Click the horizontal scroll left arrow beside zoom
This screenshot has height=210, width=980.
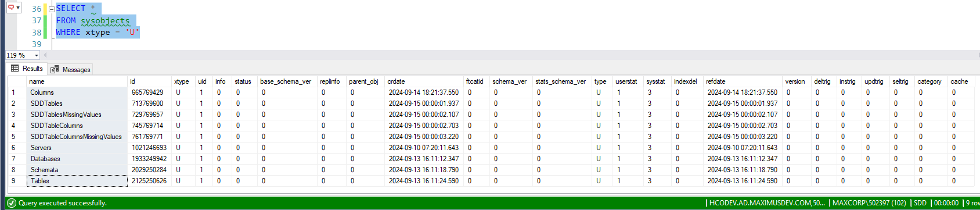coord(45,55)
